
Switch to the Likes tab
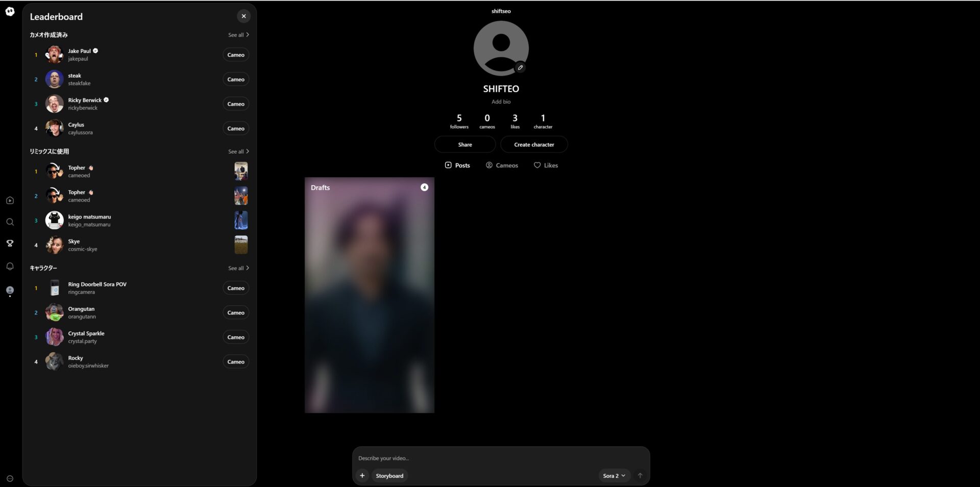pos(546,165)
